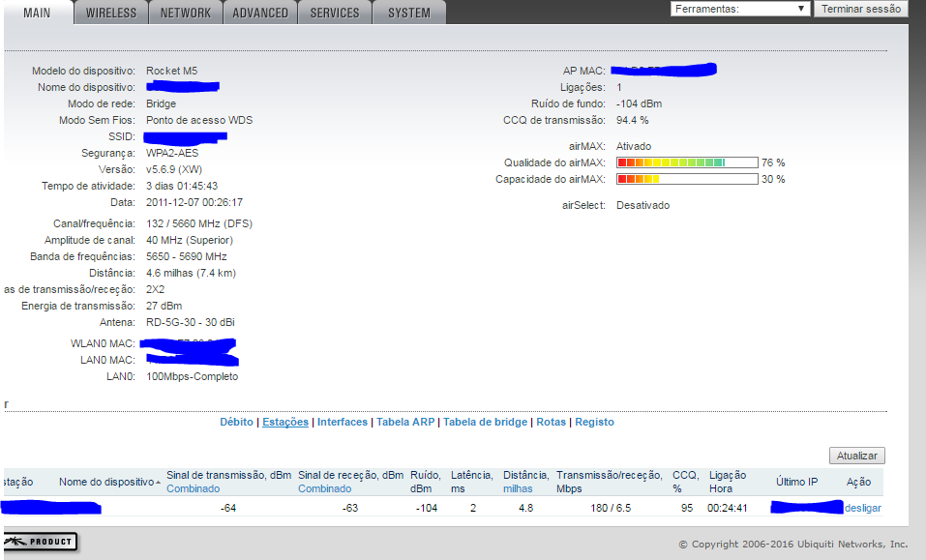Click the 30 % airMAX capacity text
Screen dimensions: 926x560
point(773,179)
